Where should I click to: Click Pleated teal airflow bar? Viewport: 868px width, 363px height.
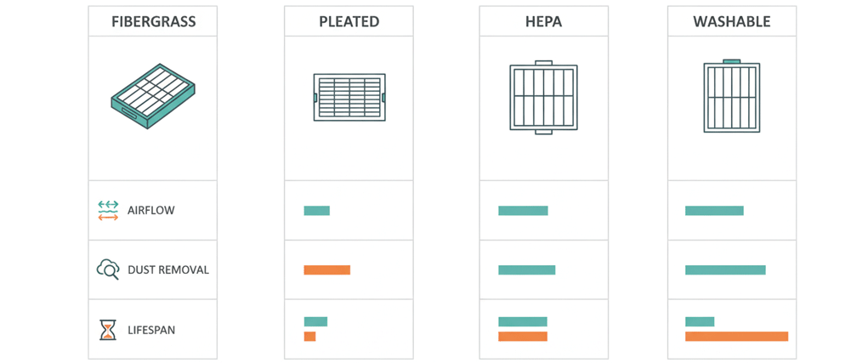(316, 211)
